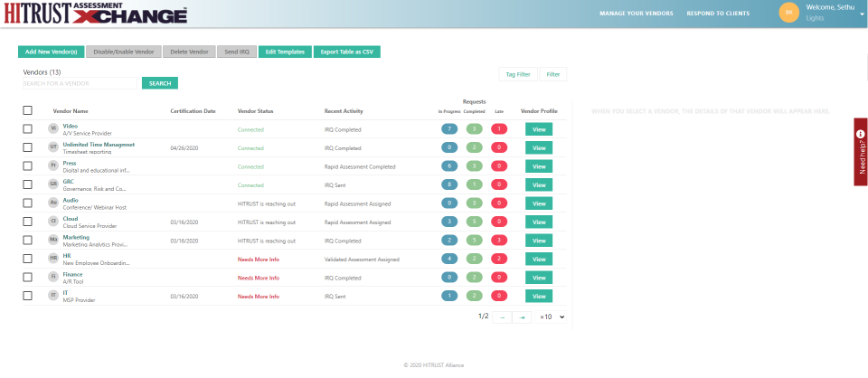Viewport: 868px width, 378px height.
Task: Check the Finance vendor checkbox
Action: 28,278
